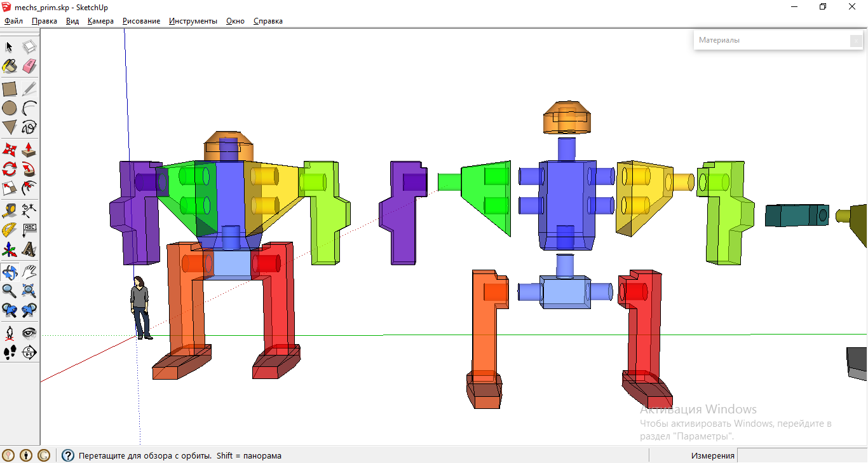Pick the Paint Bucket tool
The image size is (868, 463).
(x=10, y=66)
